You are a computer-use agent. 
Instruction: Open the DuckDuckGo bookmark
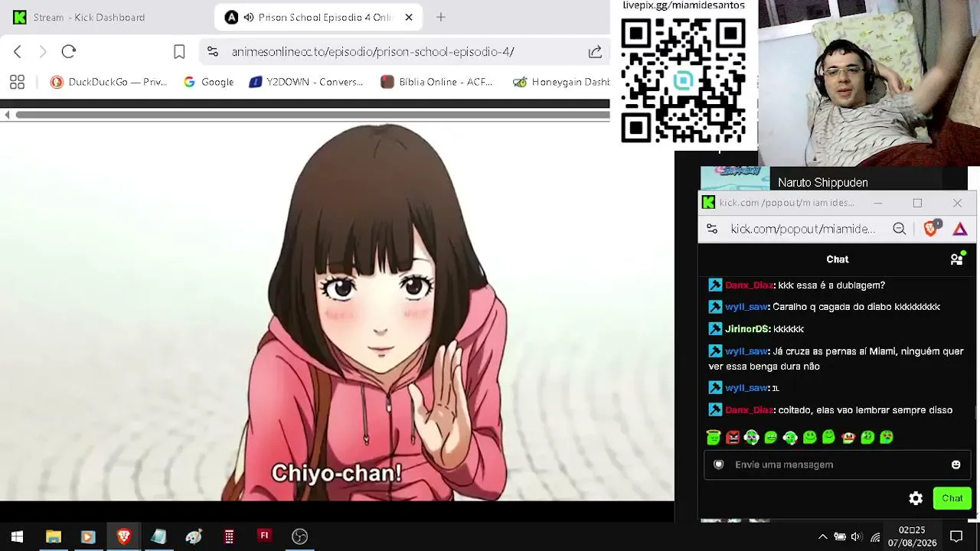click(x=109, y=82)
